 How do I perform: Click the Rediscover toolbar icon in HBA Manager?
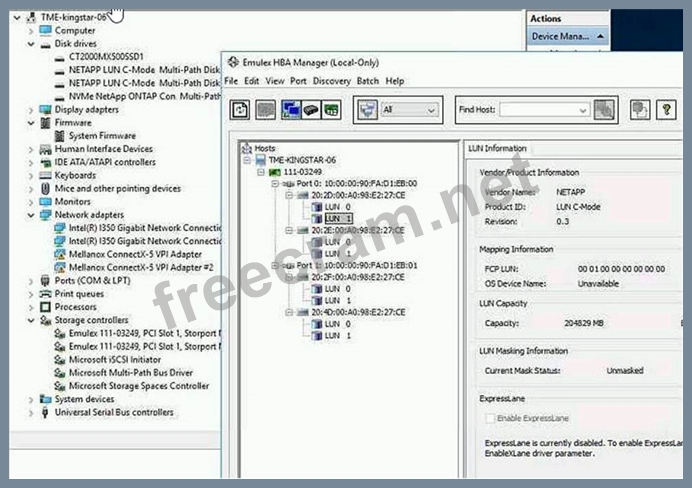pos(240,110)
